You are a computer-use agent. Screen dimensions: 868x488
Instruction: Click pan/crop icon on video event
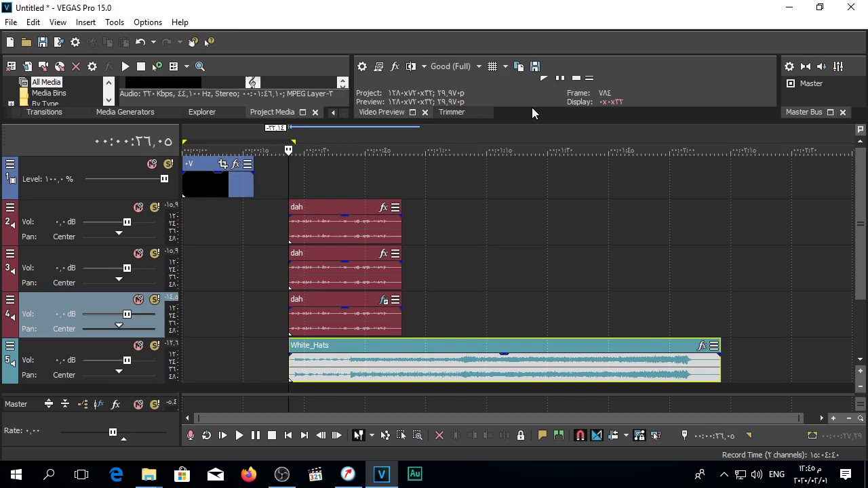pyautogui.click(x=223, y=164)
